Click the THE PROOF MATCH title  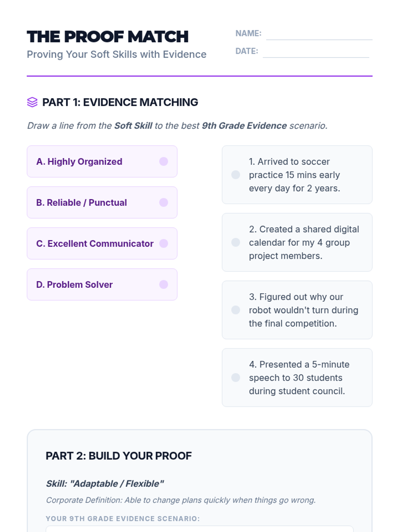pos(108,37)
